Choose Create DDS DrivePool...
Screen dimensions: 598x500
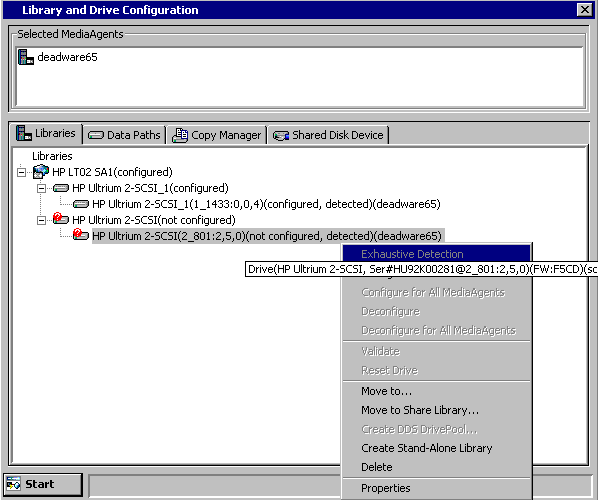point(436,429)
